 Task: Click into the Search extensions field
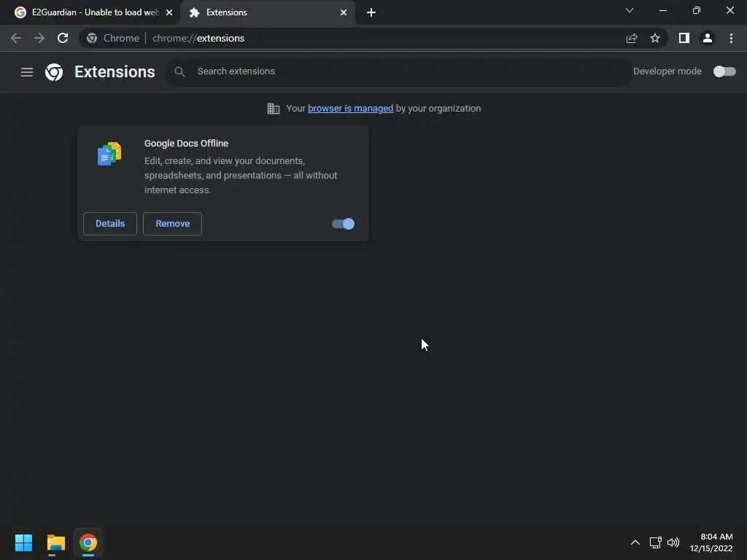pos(399,71)
